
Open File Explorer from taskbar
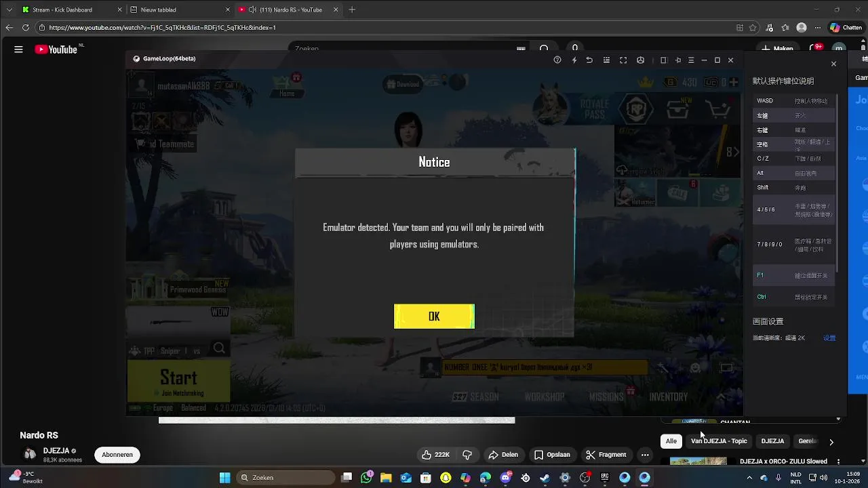coord(386,478)
